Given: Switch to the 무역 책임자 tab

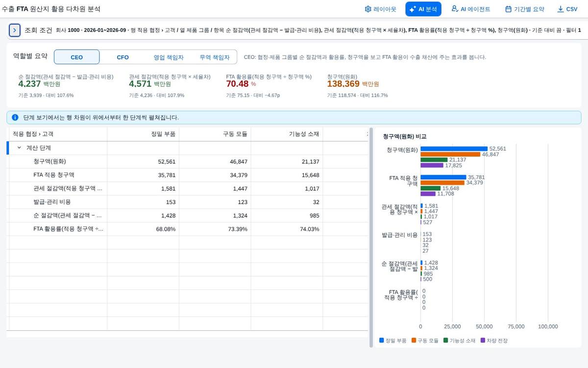Looking at the screenshot, I should click(x=214, y=57).
